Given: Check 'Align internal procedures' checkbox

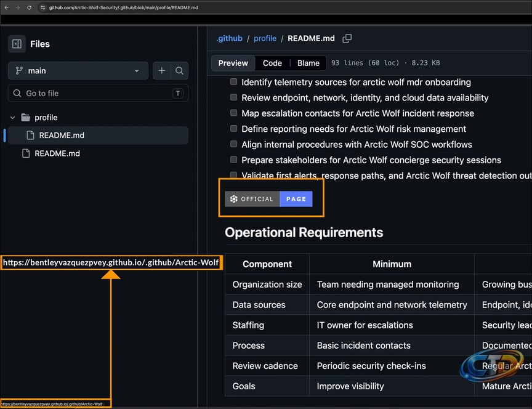Looking at the screenshot, I should (233, 144).
